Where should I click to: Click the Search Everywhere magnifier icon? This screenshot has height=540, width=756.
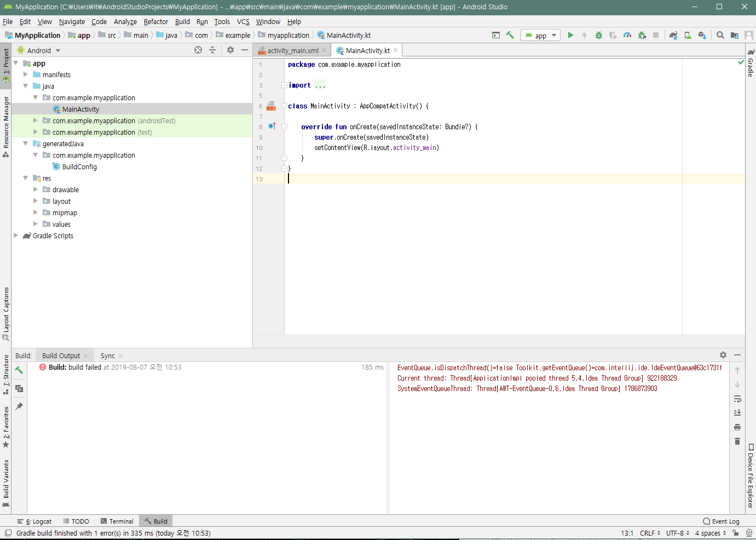[720, 35]
